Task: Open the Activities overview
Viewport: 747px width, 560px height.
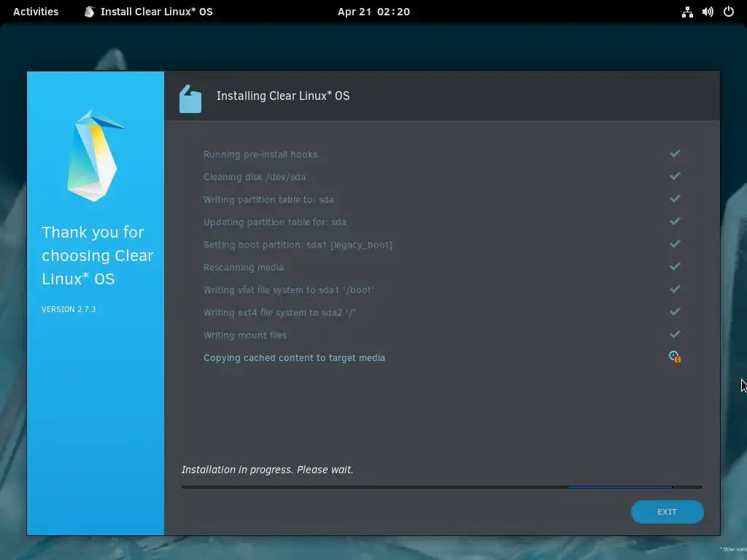Action: pos(36,12)
